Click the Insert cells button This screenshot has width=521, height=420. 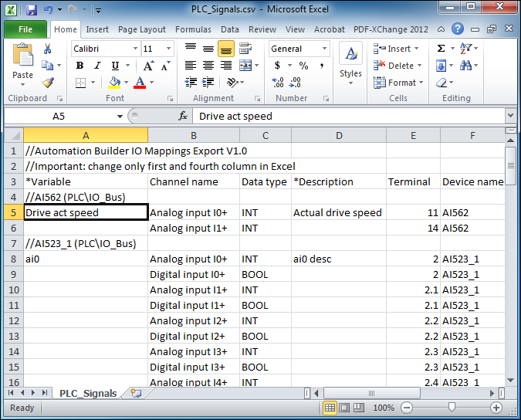396,49
